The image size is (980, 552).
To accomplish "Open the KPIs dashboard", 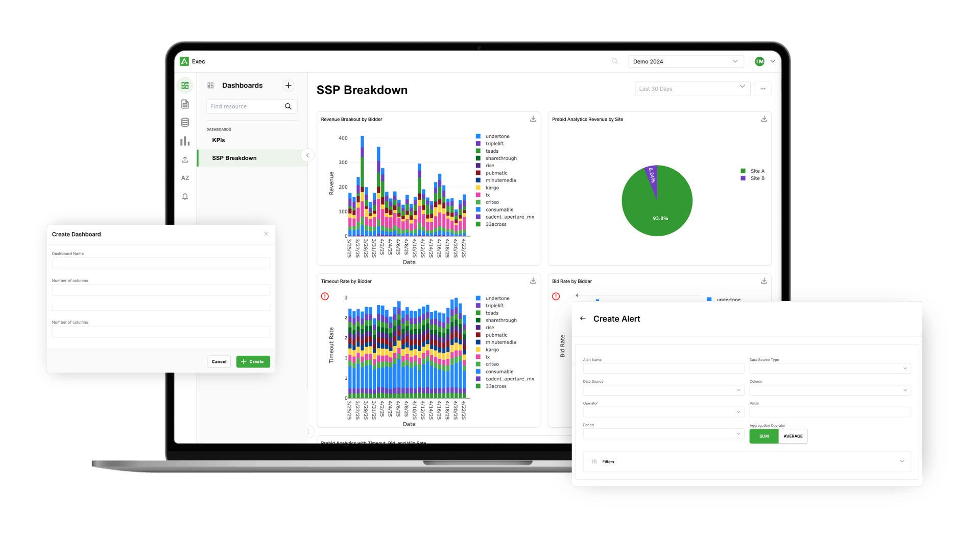I will pyautogui.click(x=219, y=140).
